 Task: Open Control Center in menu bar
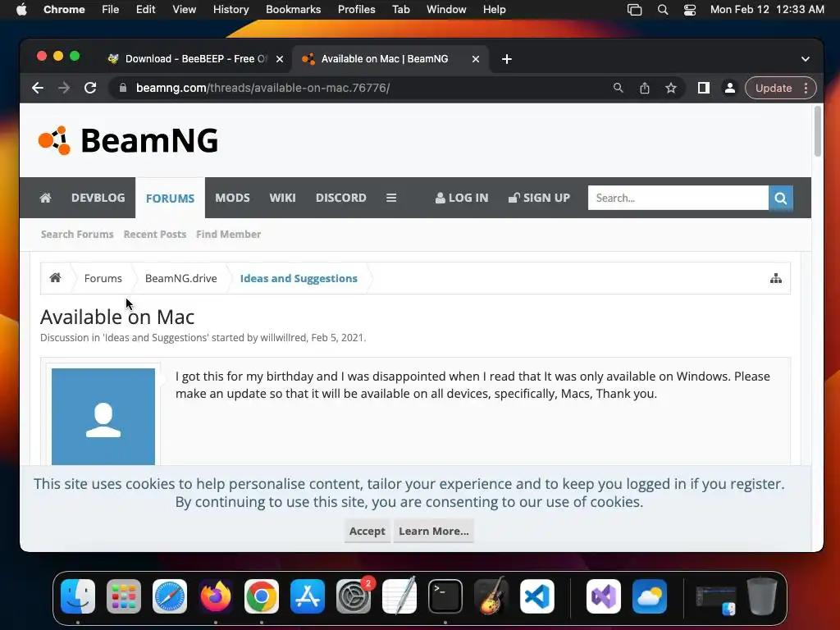690,10
